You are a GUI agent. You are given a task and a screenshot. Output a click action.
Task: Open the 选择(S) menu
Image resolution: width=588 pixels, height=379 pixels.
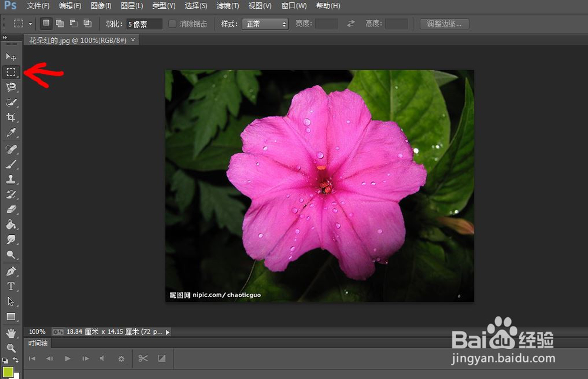196,6
